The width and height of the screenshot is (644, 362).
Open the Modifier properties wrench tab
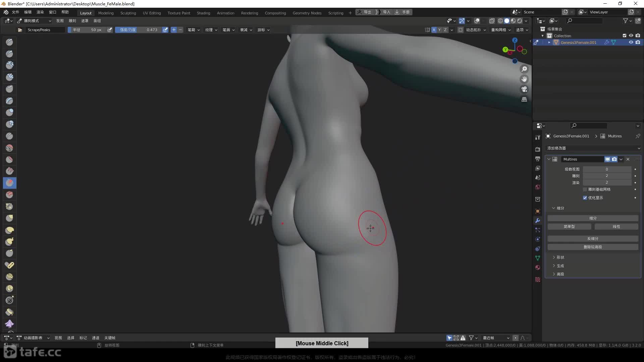pyautogui.click(x=538, y=221)
